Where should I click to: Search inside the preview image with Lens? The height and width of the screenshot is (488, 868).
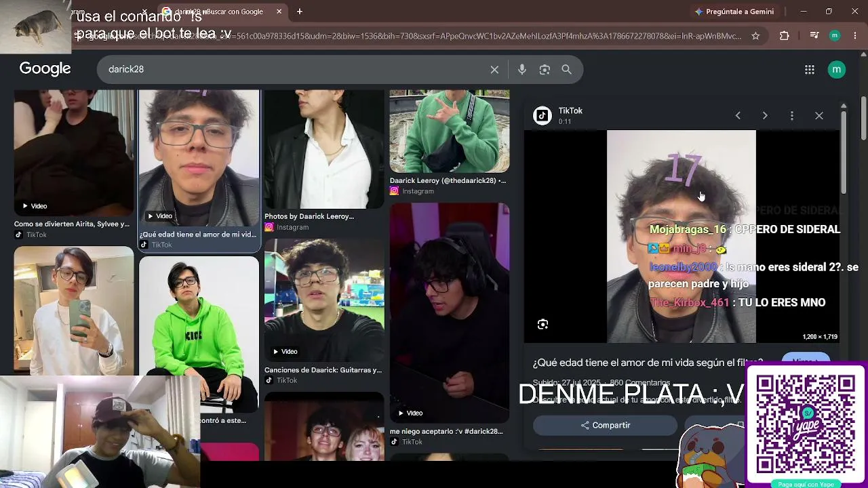point(542,324)
